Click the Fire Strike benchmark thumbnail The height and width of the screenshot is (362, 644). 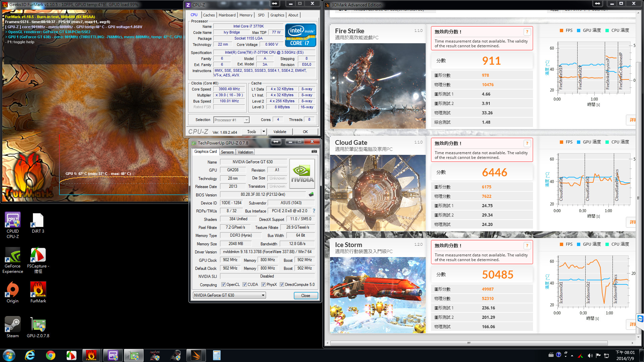click(x=378, y=86)
